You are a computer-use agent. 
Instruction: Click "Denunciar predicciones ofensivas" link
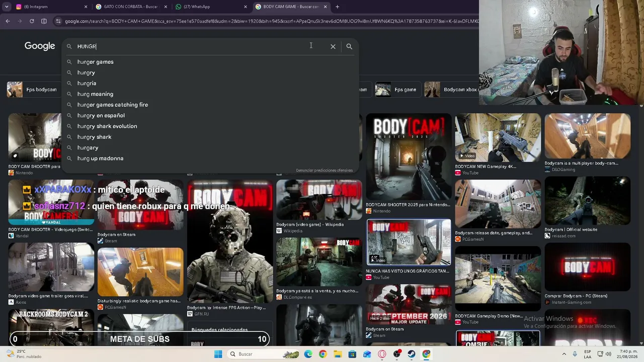[324, 170]
